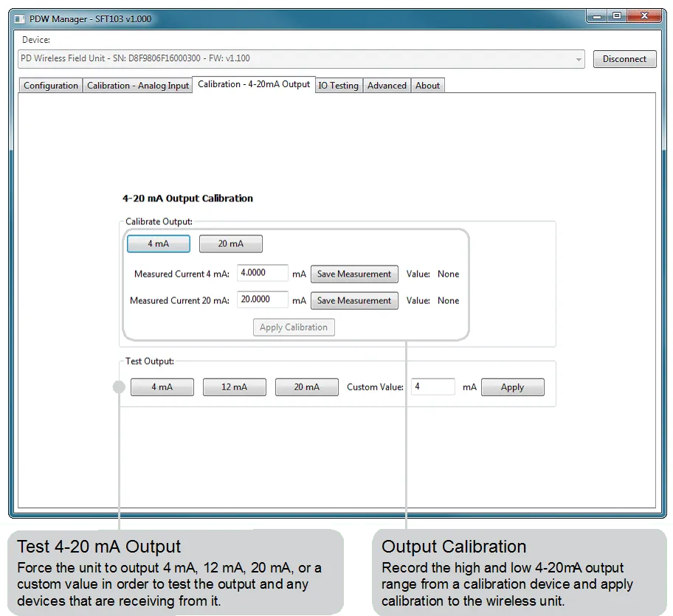Image resolution: width=673 pixels, height=616 pixels.
Task: Force 4 mA in Test Output
Action: (x=162, y=387)
